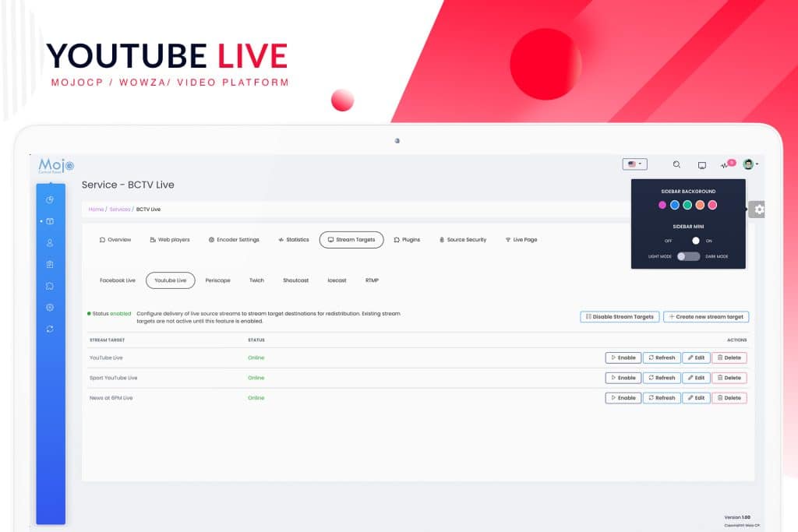Pick the blue sidebar background color
This screenshot has width=798, height=532.
pyautogui.click(x=675, y=205)
